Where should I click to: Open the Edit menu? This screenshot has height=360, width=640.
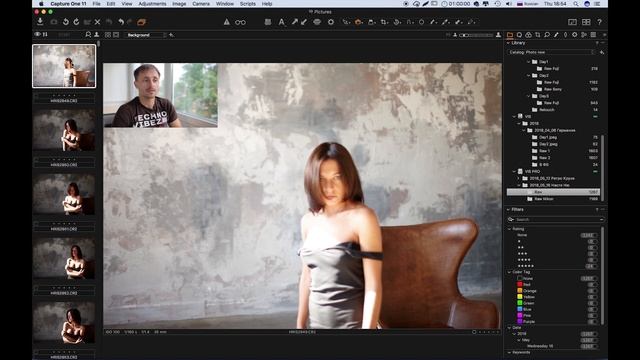(111, 4)
